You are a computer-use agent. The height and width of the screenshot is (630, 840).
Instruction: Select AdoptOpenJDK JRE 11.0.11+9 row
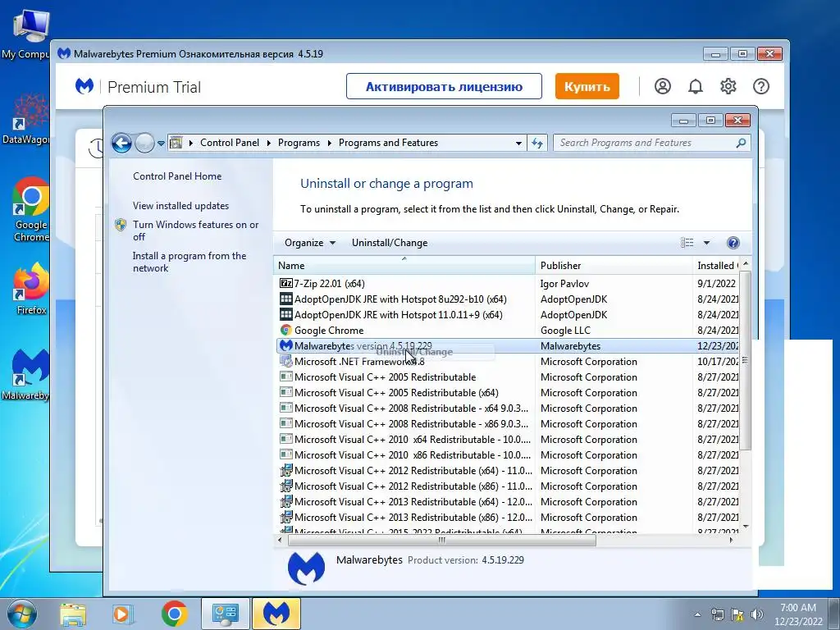tap(507, 314)
